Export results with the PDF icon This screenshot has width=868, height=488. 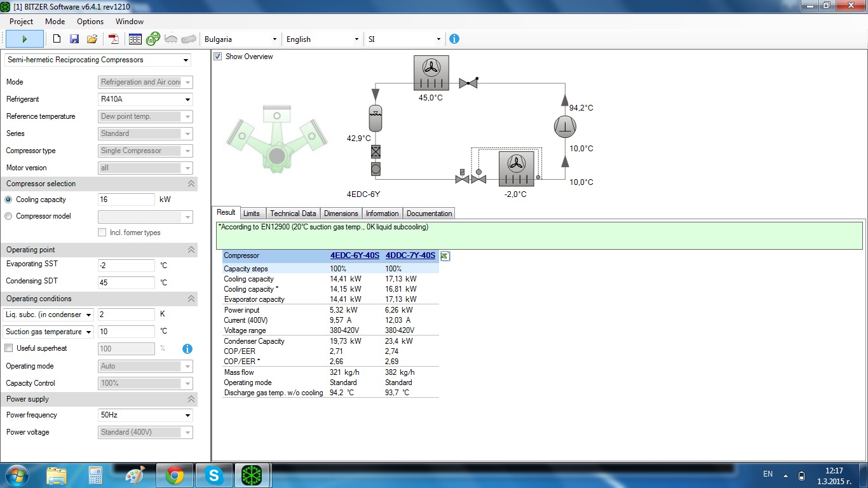(x=114, y=39)
